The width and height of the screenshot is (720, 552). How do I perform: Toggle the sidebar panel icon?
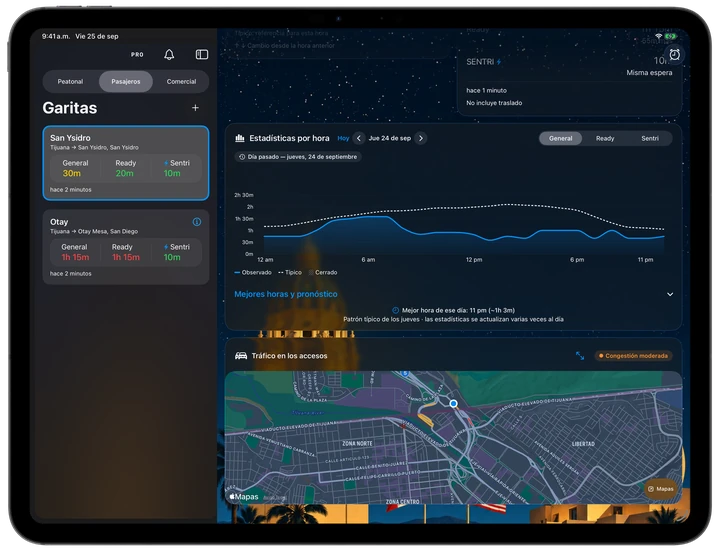point(202,55)
